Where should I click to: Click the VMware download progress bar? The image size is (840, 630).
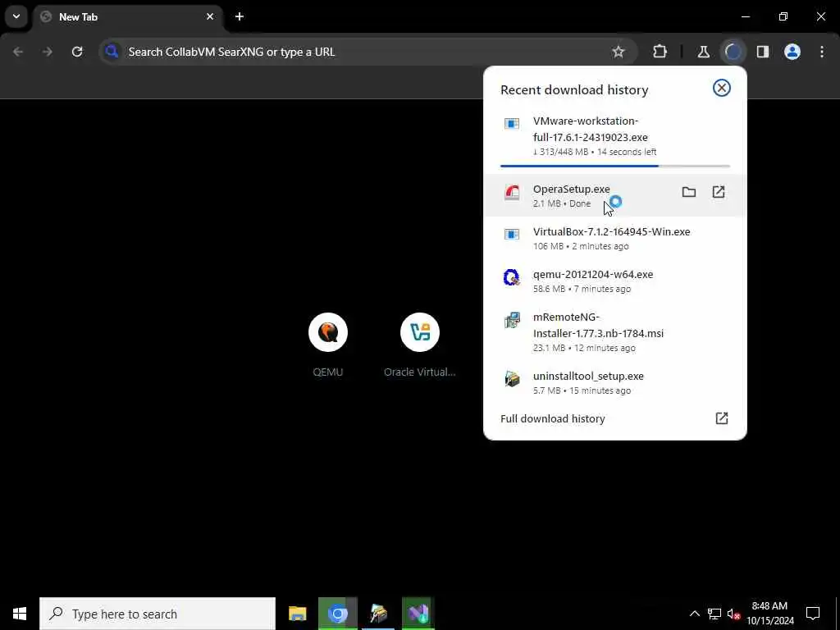point(615,166)
